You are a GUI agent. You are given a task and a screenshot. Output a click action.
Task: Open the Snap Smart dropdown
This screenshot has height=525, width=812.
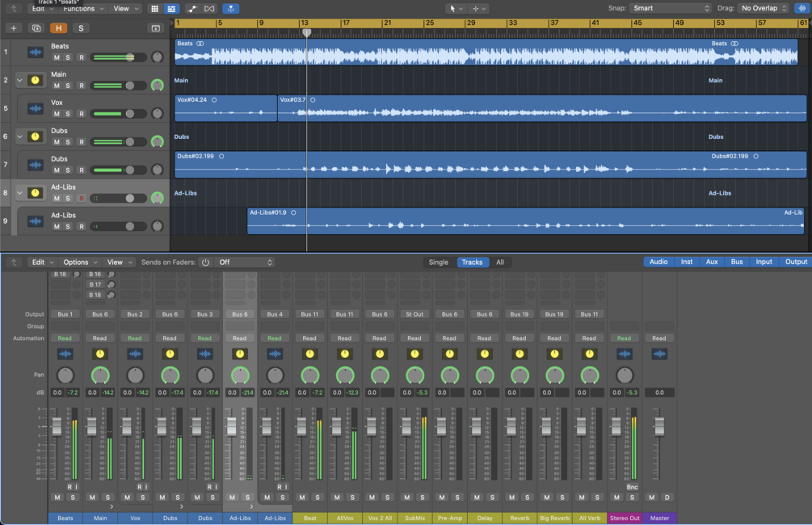click(x=670, y=8)
